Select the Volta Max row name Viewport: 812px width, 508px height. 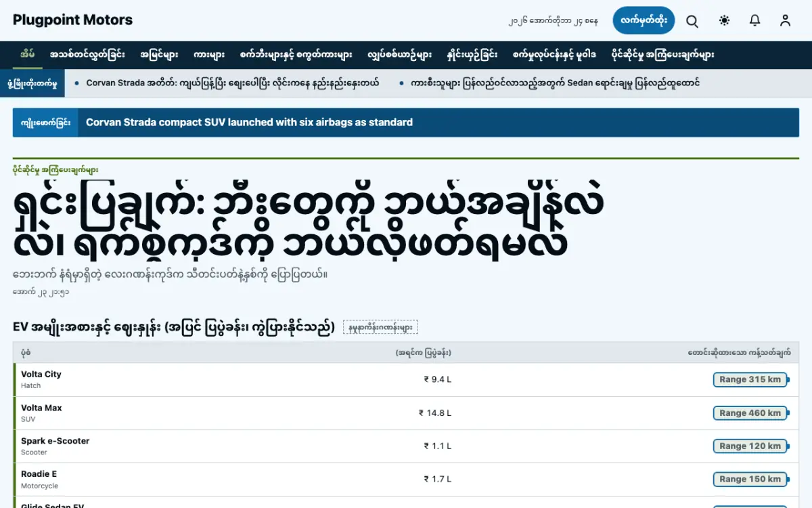(x=41, y=408)
